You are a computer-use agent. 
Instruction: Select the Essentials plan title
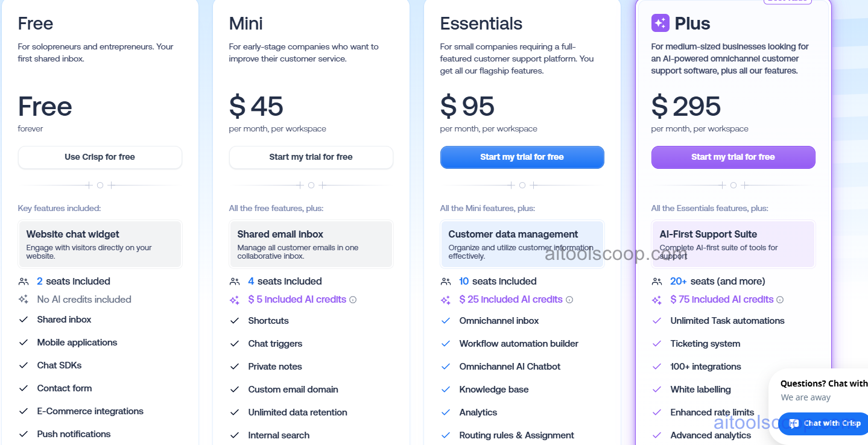tap(481, 24)
